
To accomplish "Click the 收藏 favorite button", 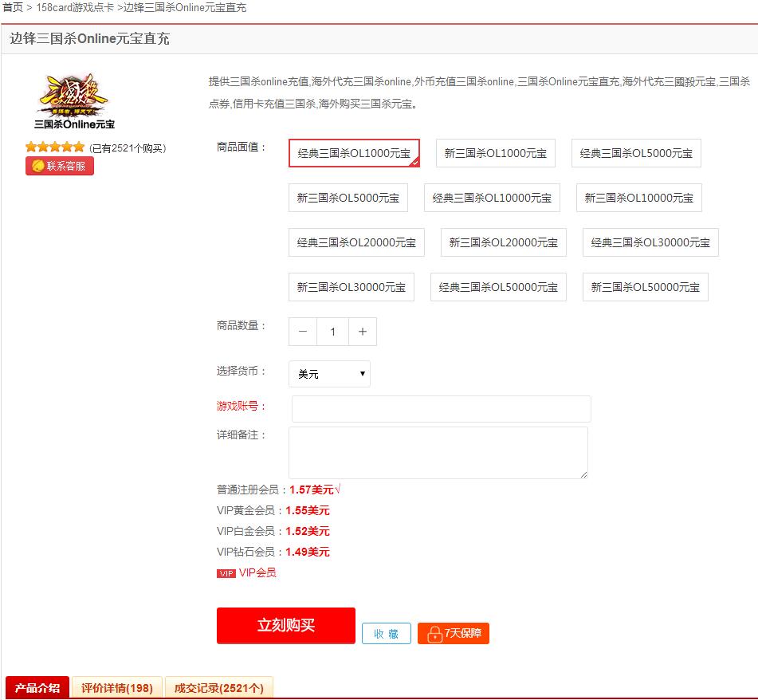I will point(387,633).
